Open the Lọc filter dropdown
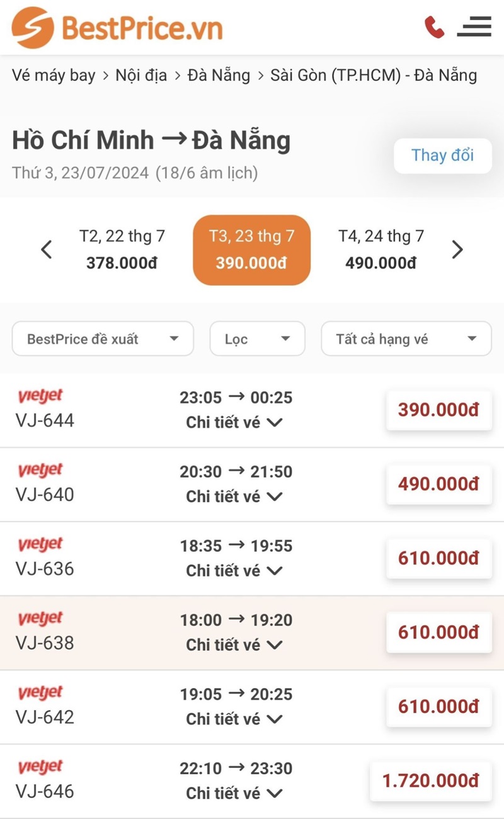Image resolution: width=504 pixels, height=819 pixels. click(x=257, y=339)
